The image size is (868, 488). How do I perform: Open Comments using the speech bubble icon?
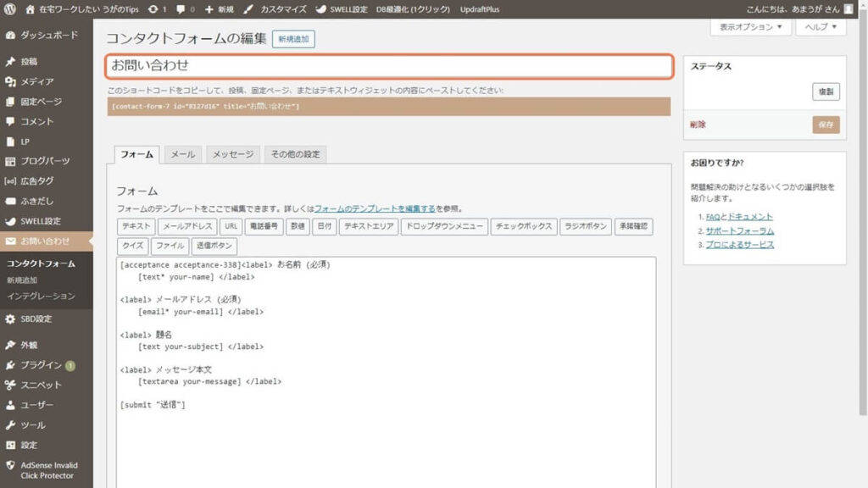[10, 121]
